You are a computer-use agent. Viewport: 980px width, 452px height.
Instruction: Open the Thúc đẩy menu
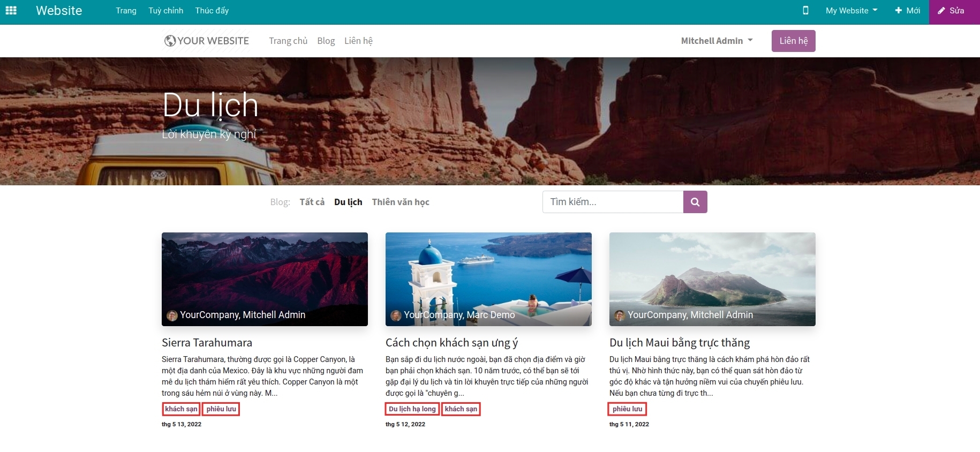(x=212, y=11)
